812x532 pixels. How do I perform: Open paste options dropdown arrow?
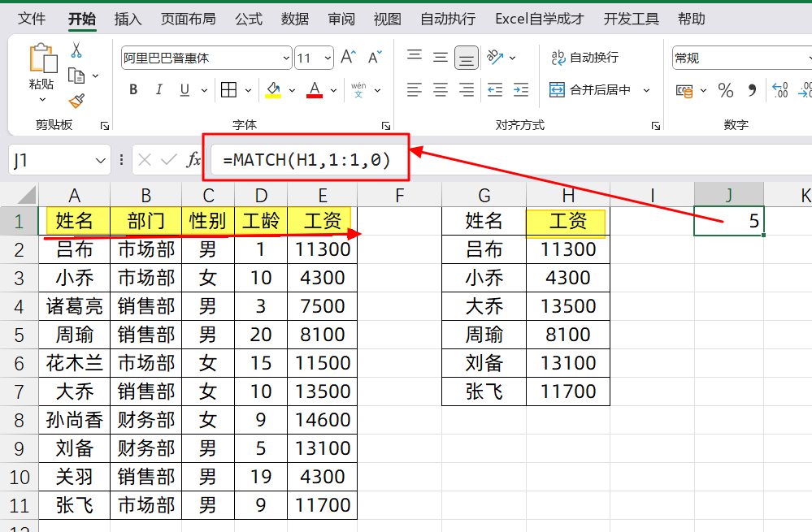(x=42, y=99)
